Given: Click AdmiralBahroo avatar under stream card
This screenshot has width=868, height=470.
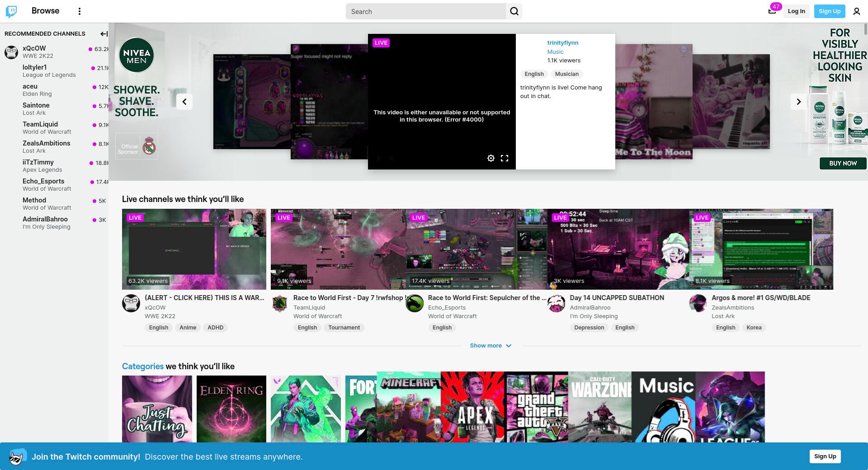Looking at the screenshot, I should pyautogui.click(x=556, y=303).
